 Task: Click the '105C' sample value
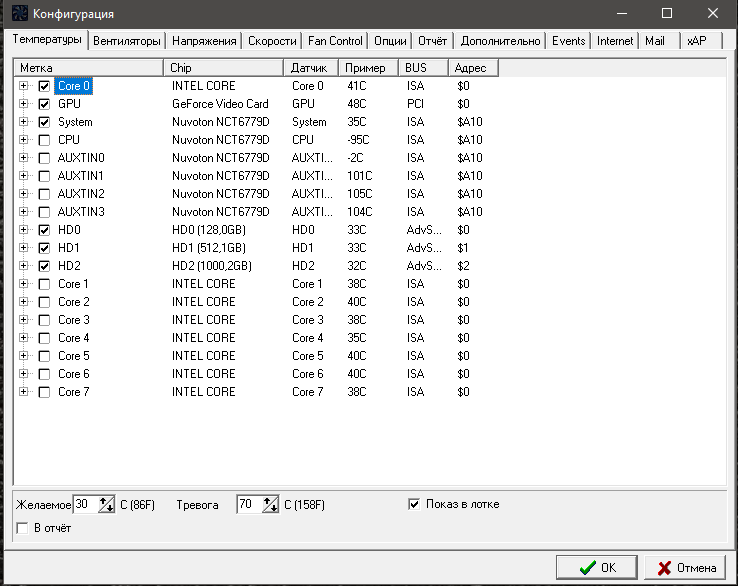[360, 194]
